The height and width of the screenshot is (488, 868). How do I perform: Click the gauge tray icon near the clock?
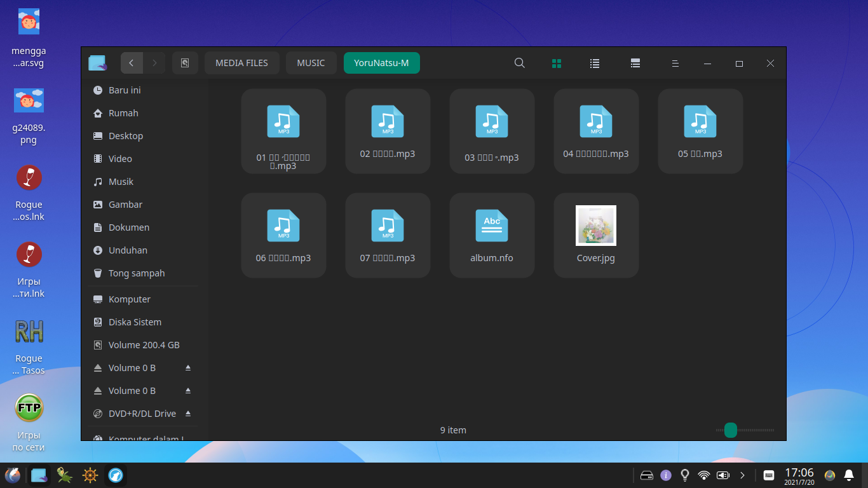pos(829,475)
